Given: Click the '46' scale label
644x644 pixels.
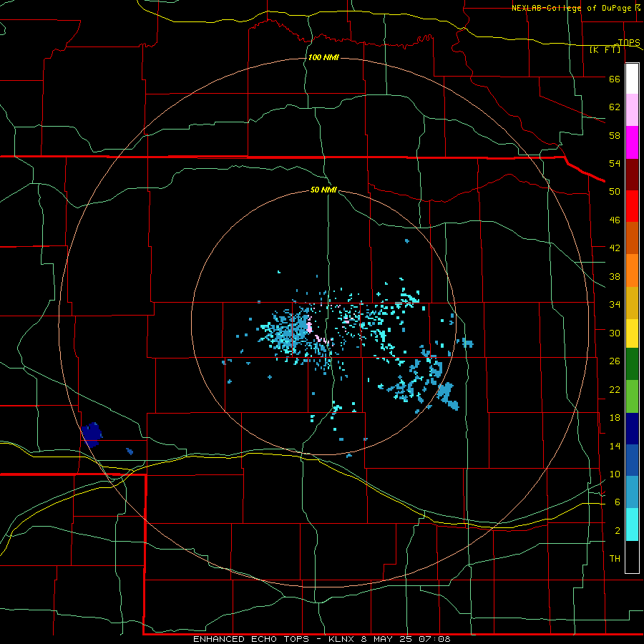Looking at the screenshot, I should pyautogui.click(x=615, y=220).
